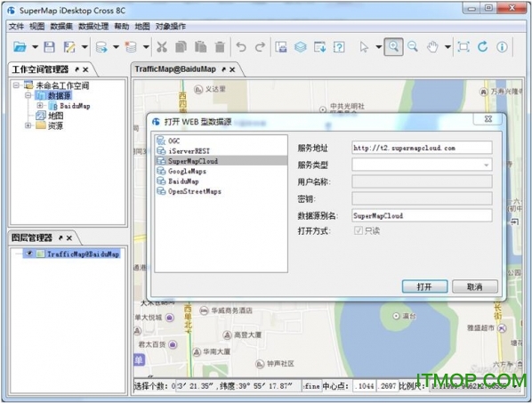Select the TrafficMap@BaiduMap tab

click(x=175, y=69)
